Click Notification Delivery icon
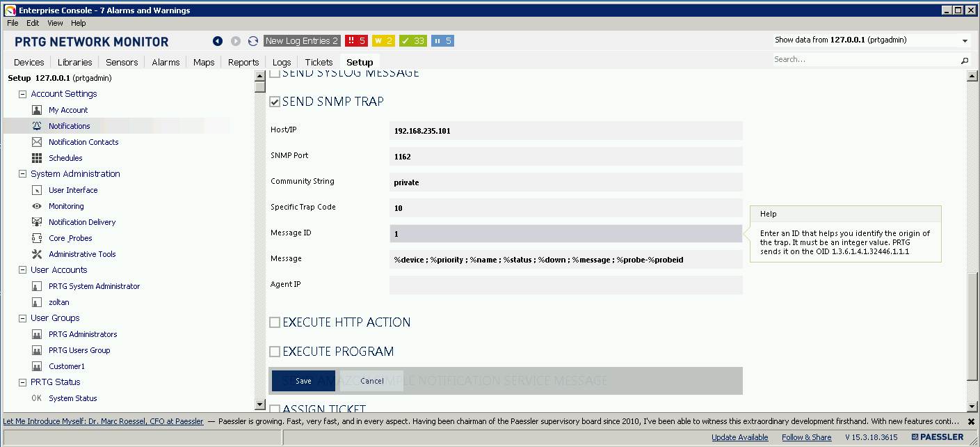The width and height of the screenshot is (980, 447). click(37, 222)
